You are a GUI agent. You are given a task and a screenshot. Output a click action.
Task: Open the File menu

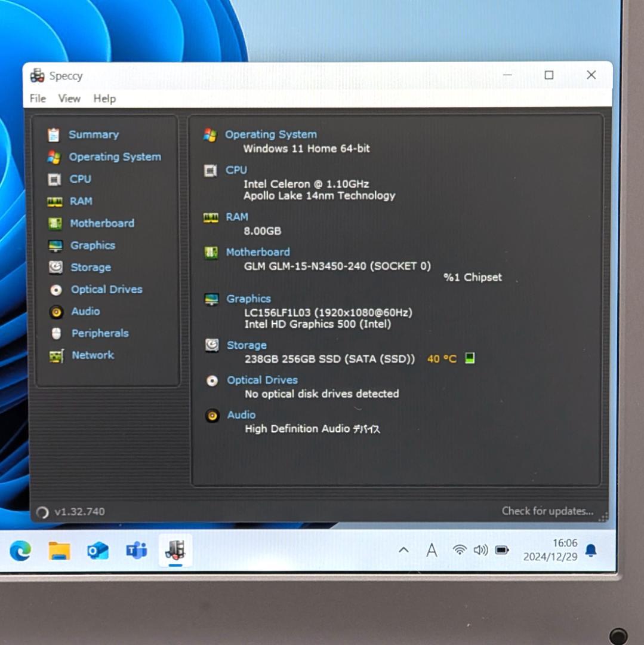36,99
